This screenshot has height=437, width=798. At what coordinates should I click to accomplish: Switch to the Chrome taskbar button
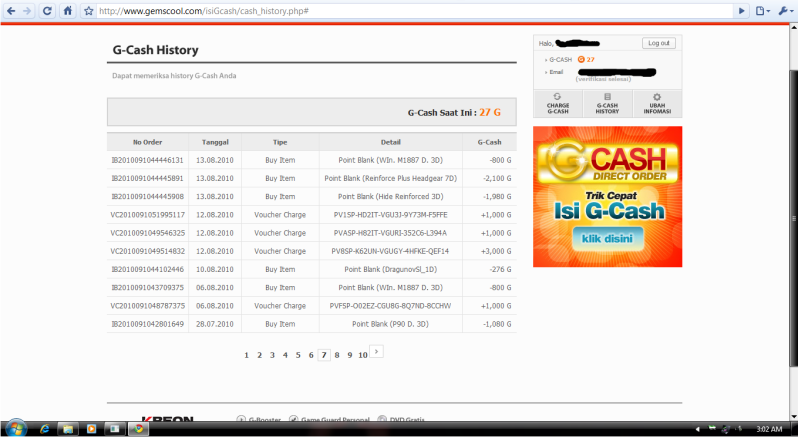click(x=138, y=429)
